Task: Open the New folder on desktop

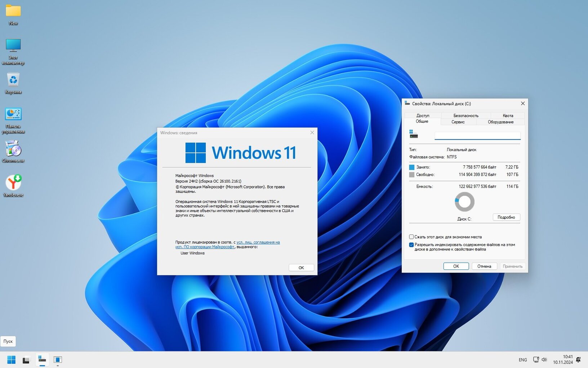Action: pyautogui.click(x=13, y=14)
